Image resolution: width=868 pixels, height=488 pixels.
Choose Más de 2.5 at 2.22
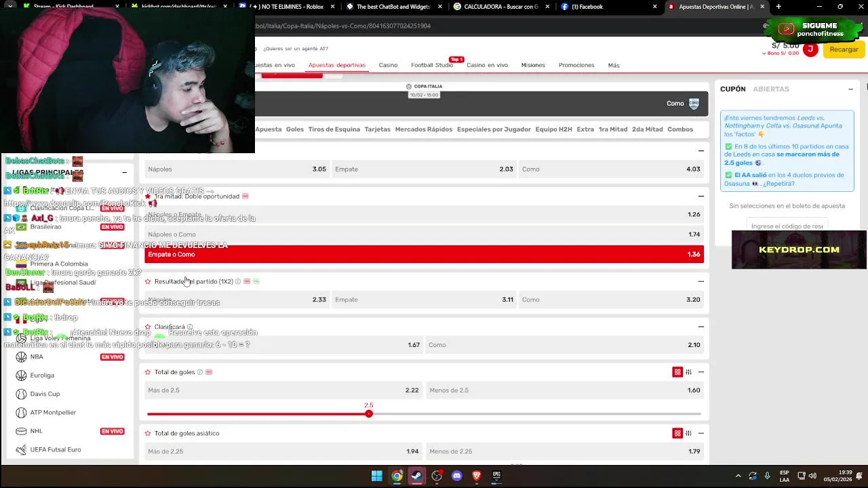tap(283, 390)
